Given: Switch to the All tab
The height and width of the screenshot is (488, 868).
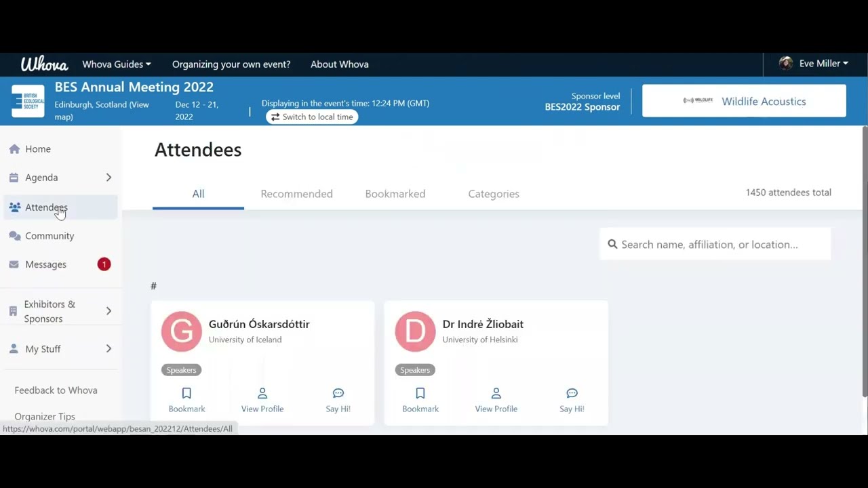Looking at the screenshot, I should pyautogui.click(x=198, y=194).
